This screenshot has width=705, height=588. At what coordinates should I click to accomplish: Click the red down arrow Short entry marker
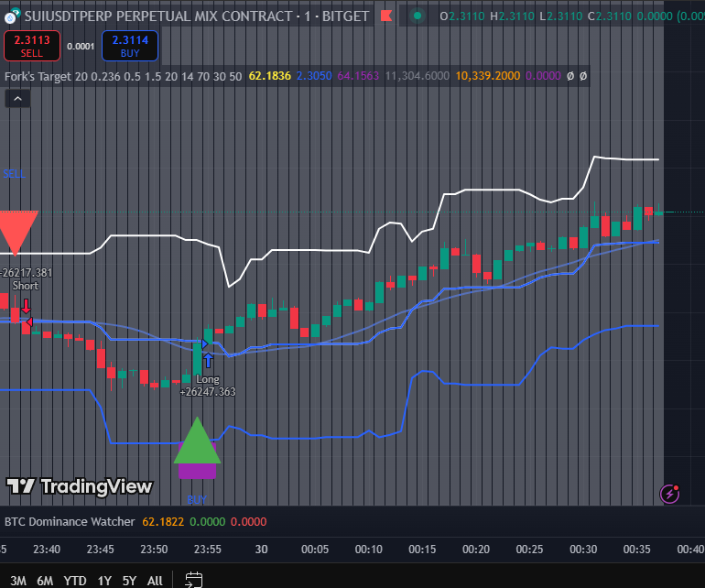[x=27, y=306]
